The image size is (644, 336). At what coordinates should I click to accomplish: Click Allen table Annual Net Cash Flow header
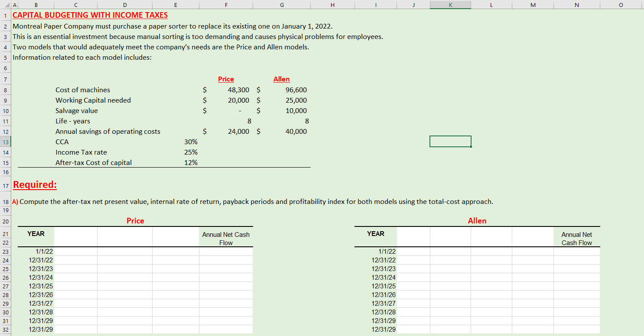click(x=576, y=239)
